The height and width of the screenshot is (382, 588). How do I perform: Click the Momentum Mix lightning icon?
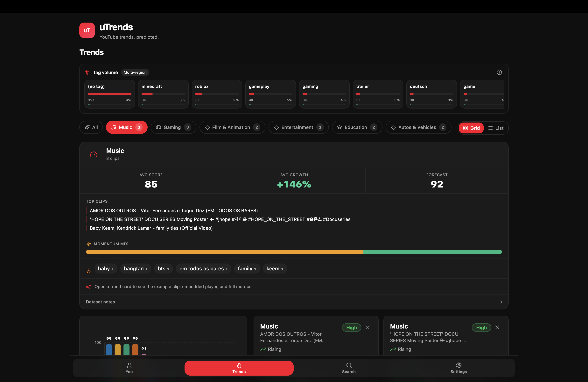[89, 244]
